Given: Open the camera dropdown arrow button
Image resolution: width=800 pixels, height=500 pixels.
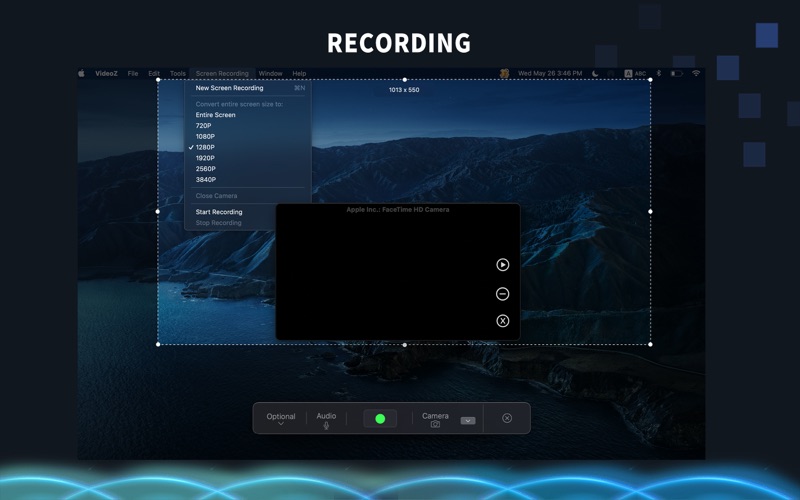Looking at the screenshot, I should [x=468, y=420].
